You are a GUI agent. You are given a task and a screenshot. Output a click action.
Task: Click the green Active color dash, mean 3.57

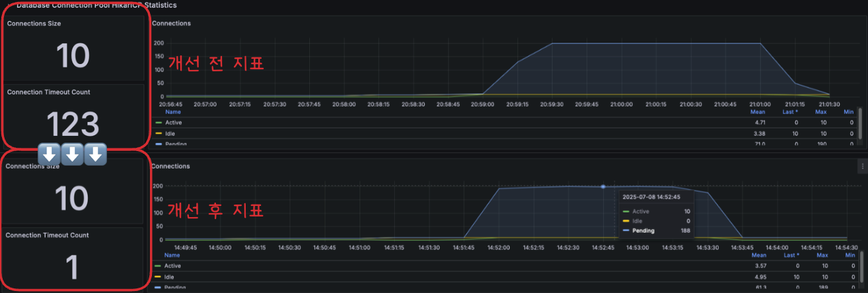coord(158,266)
